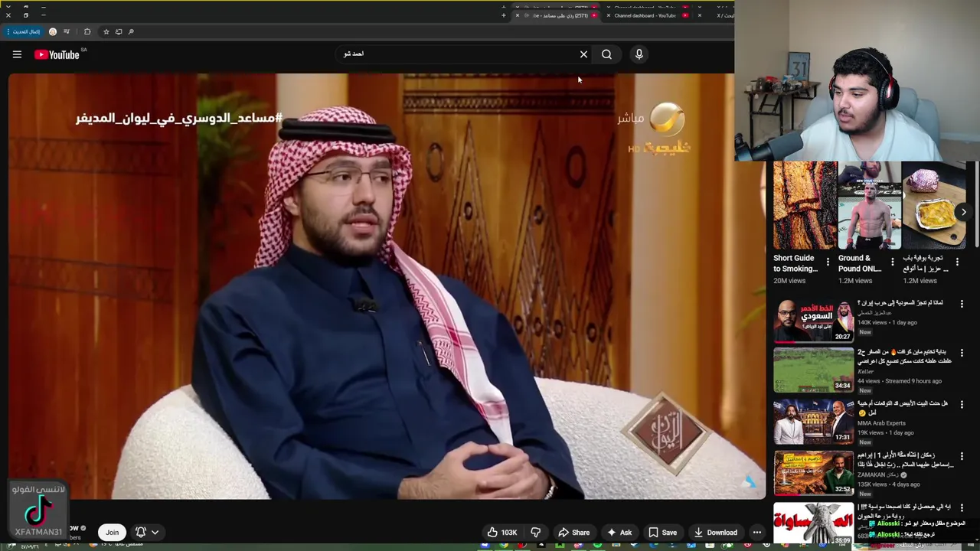Click the '19K views • 1 day ago' text
The image size is (980, 551).
(885, 432)
